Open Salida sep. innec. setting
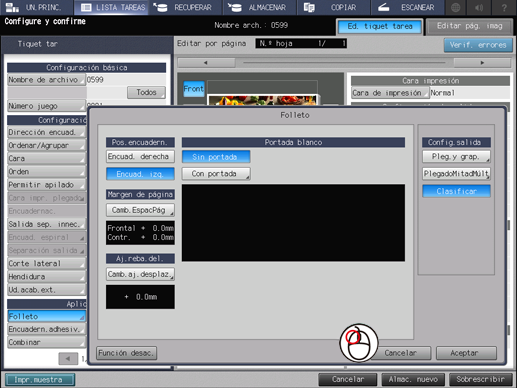This screenshot has width=517, height=388. tap(46, 224)
